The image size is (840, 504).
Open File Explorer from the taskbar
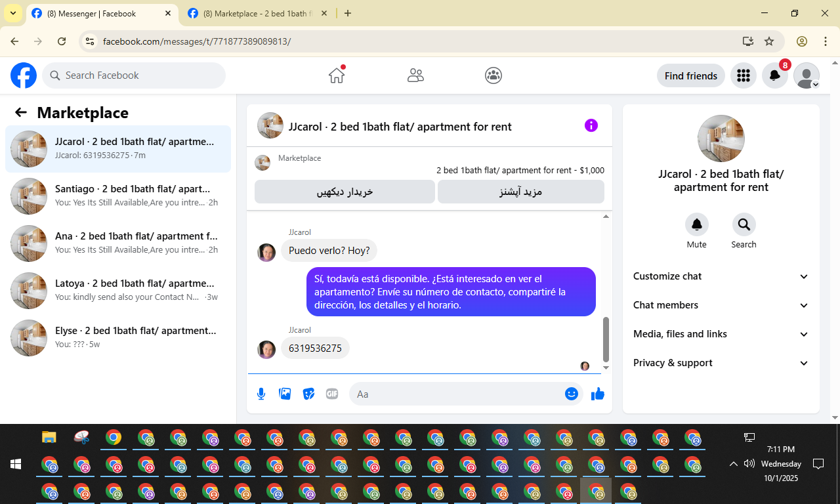(49, 437)
